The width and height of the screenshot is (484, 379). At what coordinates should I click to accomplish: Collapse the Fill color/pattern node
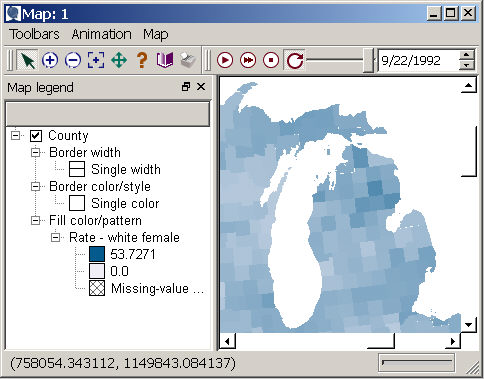36,220
